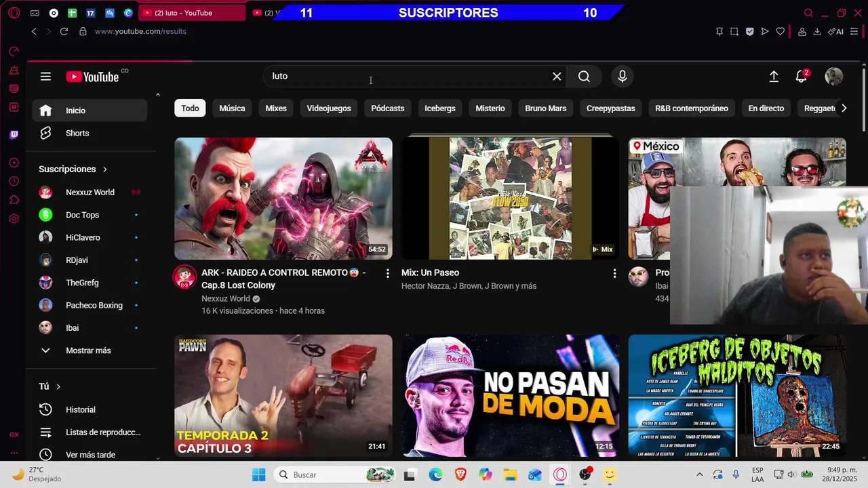Open Brave from the taskbar
This screenshot has width=868, height=488.
tap(460, 475)
